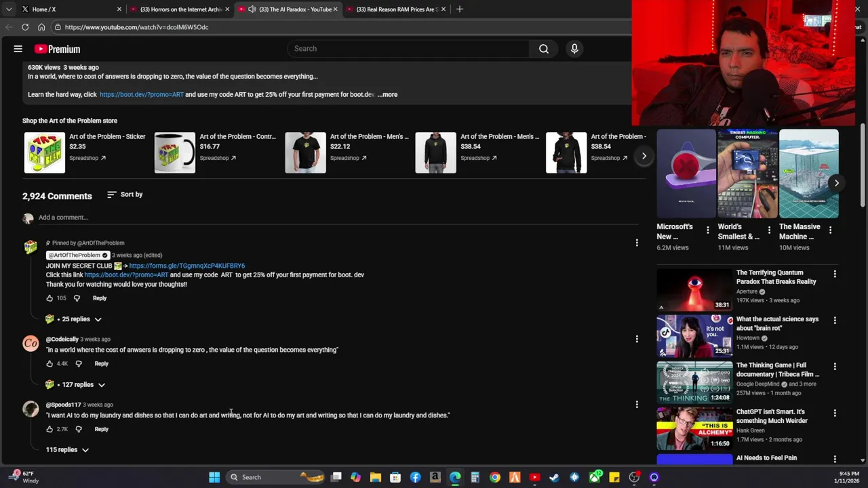Screen dimensions: 868x488
Task: Expand 115 replies under @Spoods117 comment
Action: 67,450
